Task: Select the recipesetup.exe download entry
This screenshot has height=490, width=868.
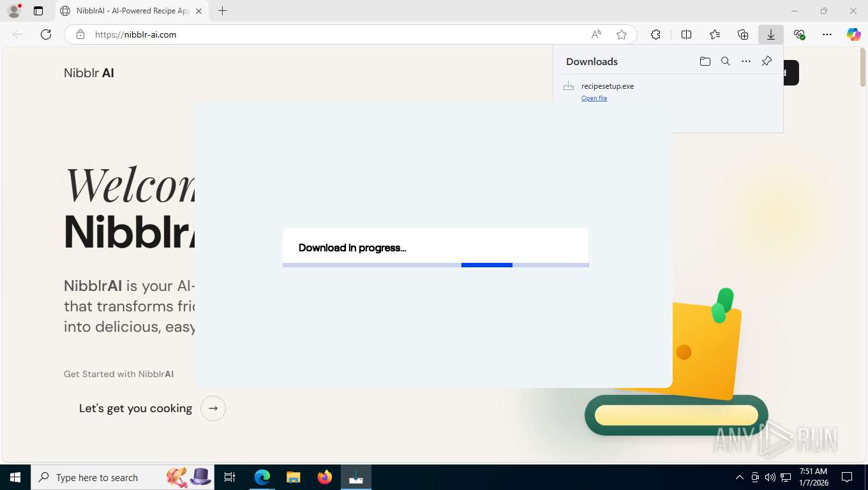Action: 668,91
